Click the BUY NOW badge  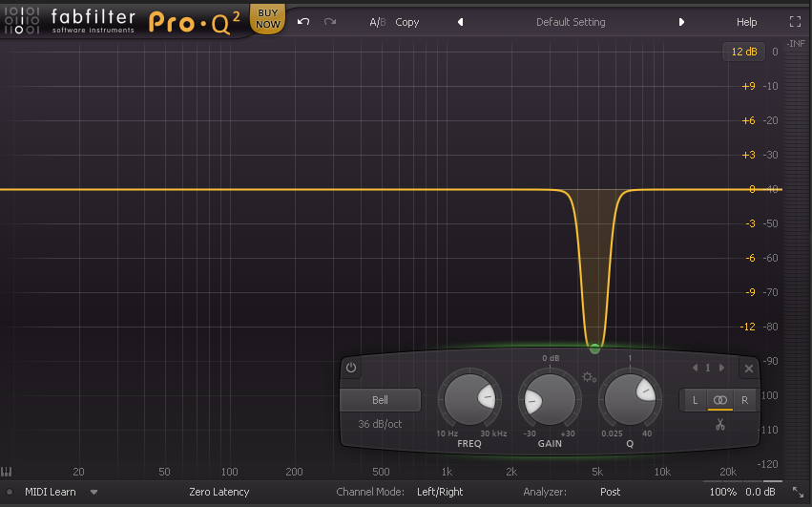[x=268, y=19]
